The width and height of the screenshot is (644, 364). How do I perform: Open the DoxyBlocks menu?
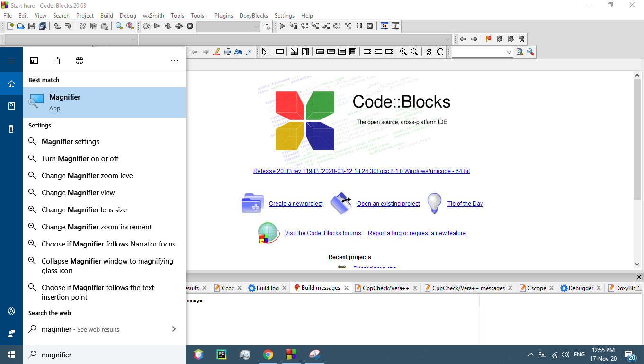coord(254,15)
